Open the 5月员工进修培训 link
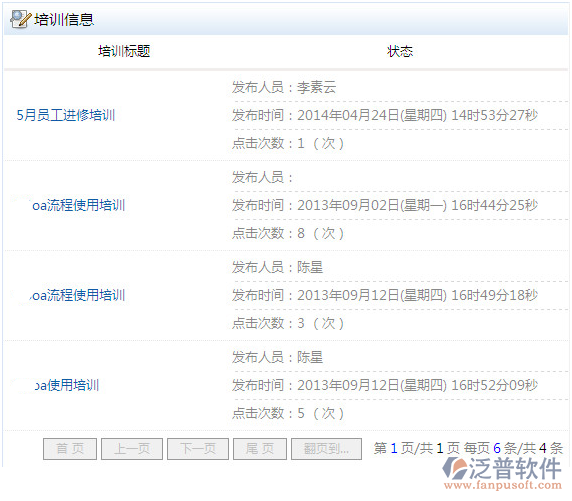Screen dimensions: 572x501 tap(66, 115)
